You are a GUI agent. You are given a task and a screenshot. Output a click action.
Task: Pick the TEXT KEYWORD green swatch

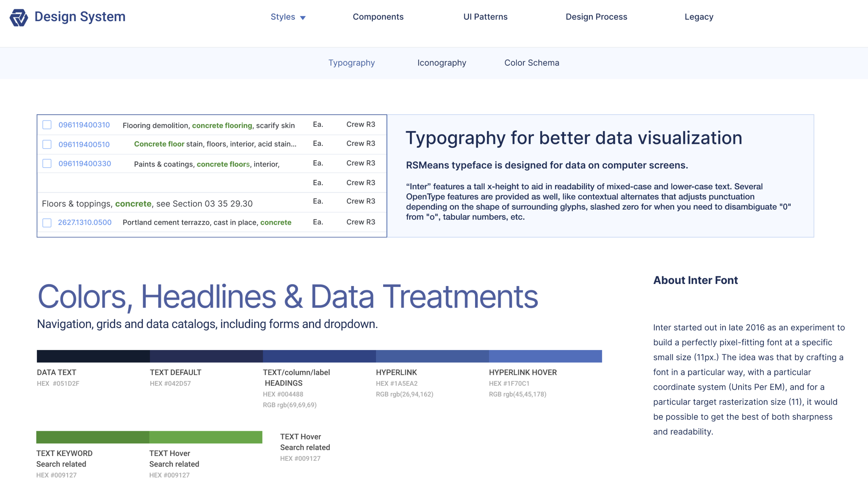(x=93, y=437)
